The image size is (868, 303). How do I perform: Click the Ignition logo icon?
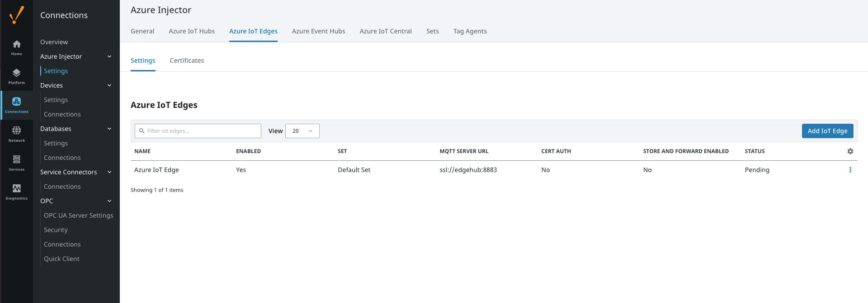pyautogui.click(x=17, y=15)
